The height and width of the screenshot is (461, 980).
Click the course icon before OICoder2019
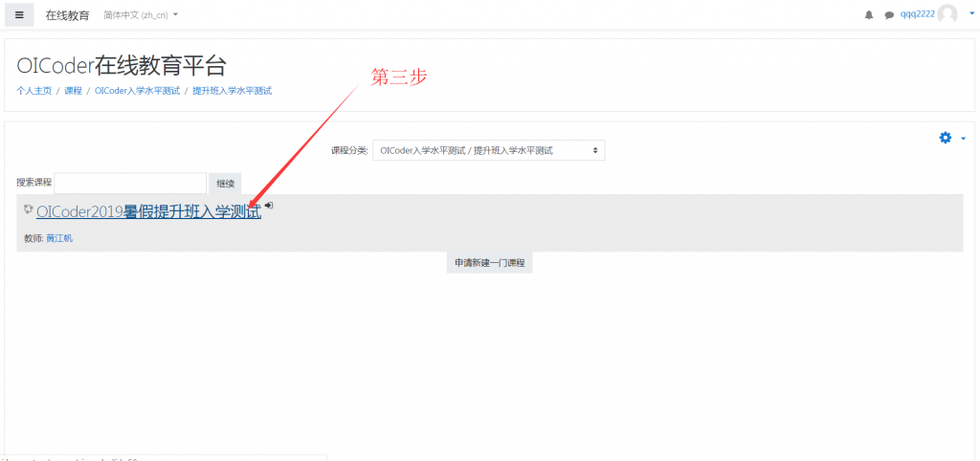(x=28, y=209)
